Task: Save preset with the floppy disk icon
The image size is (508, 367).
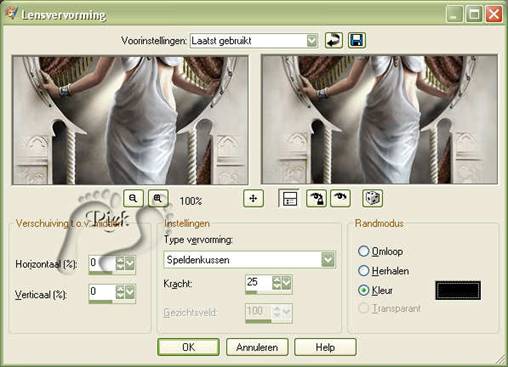Action: coord(357,41)
